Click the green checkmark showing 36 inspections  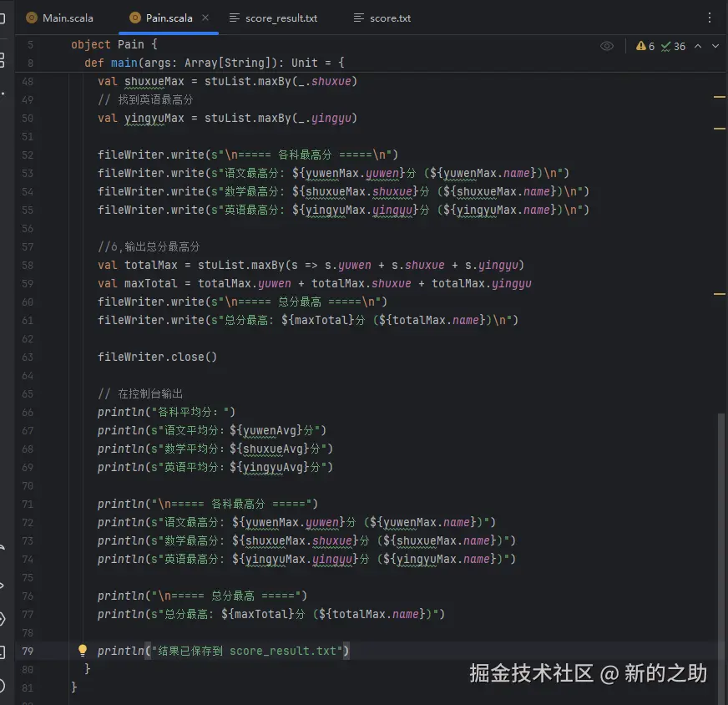point(672,47)
